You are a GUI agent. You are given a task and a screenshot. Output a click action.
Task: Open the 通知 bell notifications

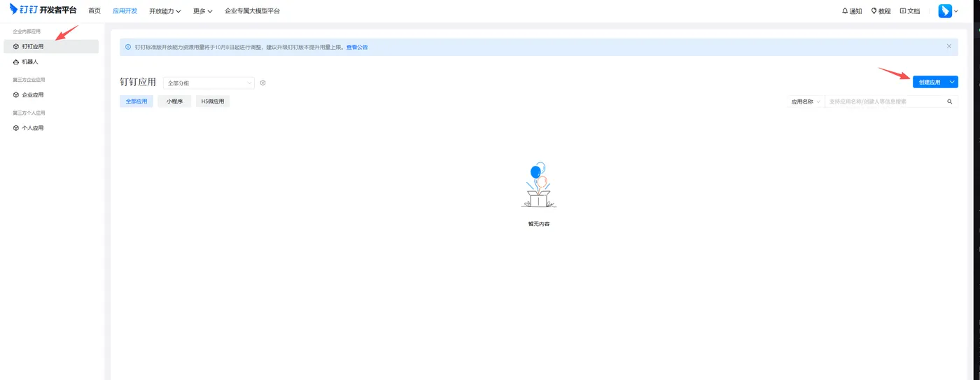tap(852, 11)
